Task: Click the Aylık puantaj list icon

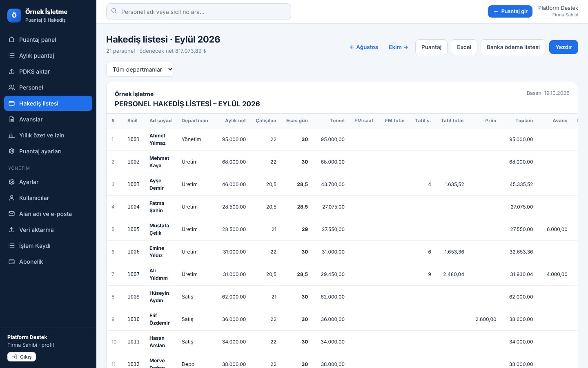Action: coord(11,56)
